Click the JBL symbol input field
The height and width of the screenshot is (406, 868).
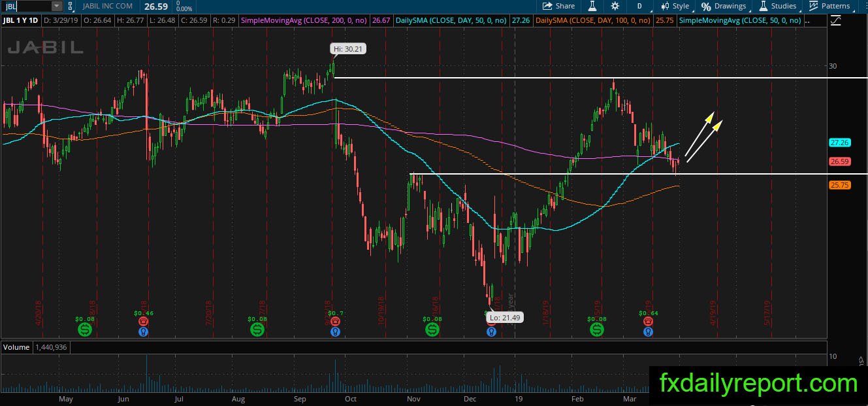point(25,6)
